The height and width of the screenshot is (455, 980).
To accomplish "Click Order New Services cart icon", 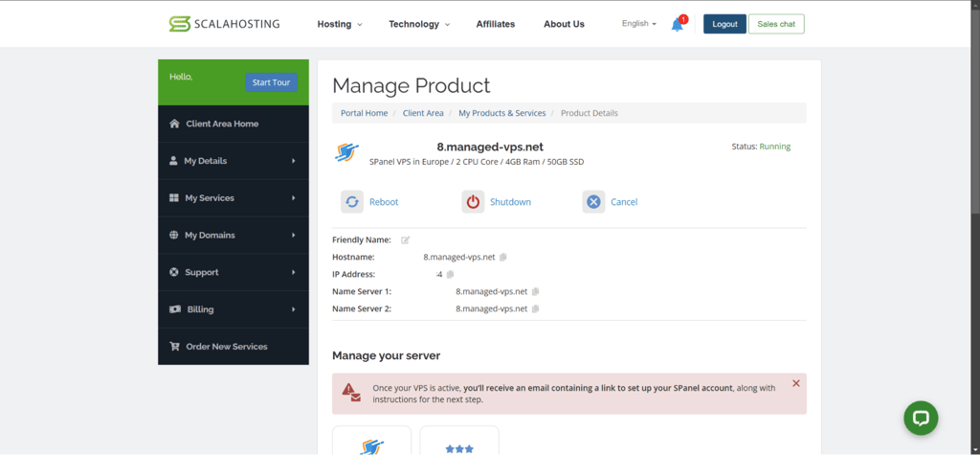I will [175, 346].
